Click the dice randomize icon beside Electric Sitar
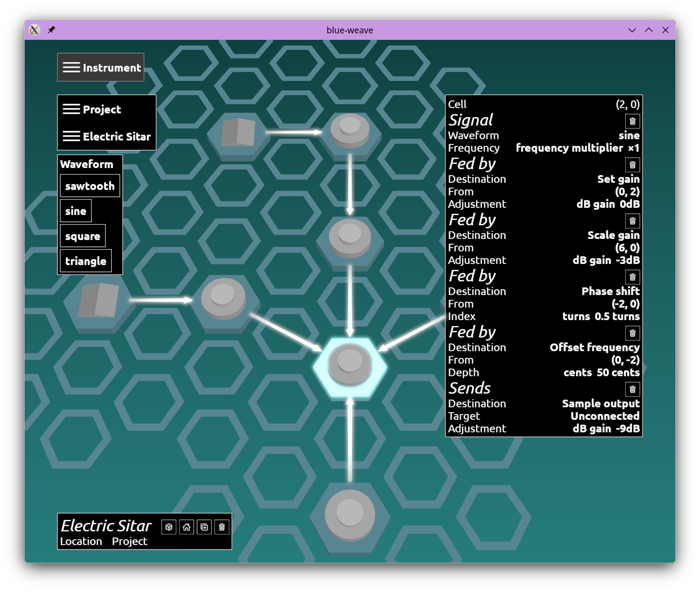The width and height of the screenshot is (700, 592). 169,527
